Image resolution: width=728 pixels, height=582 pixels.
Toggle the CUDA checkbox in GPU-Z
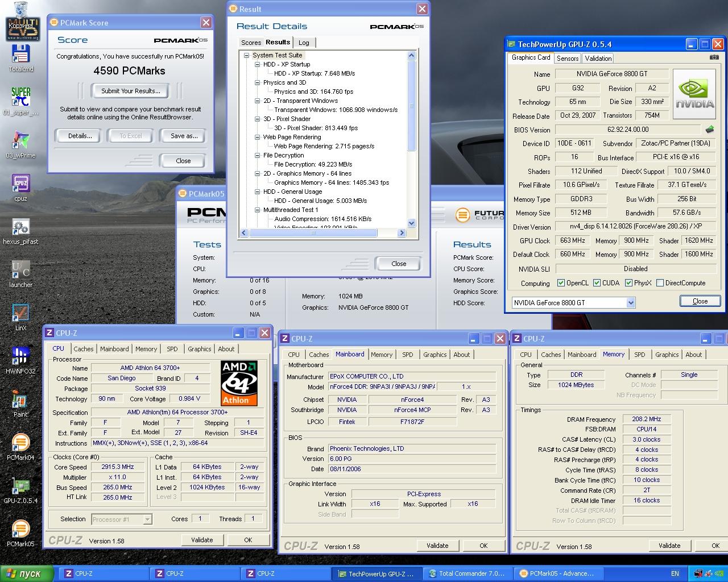point(597,283)
